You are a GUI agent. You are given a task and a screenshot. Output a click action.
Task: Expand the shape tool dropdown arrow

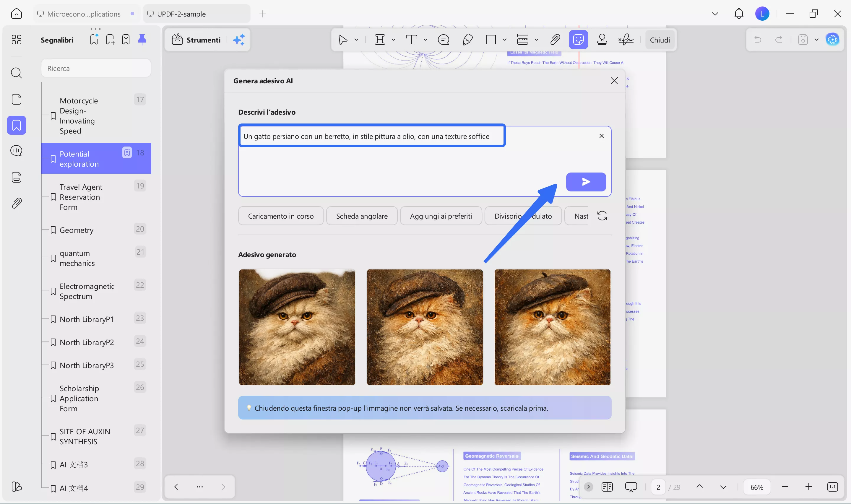[505, 40]
